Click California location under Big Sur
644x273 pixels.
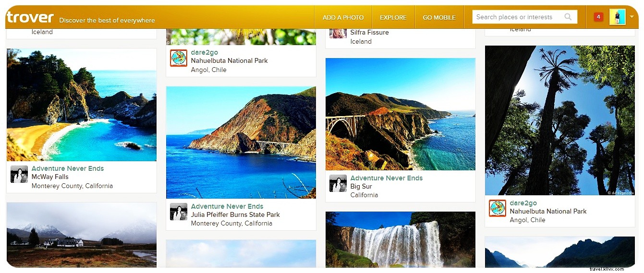(364, 195)
